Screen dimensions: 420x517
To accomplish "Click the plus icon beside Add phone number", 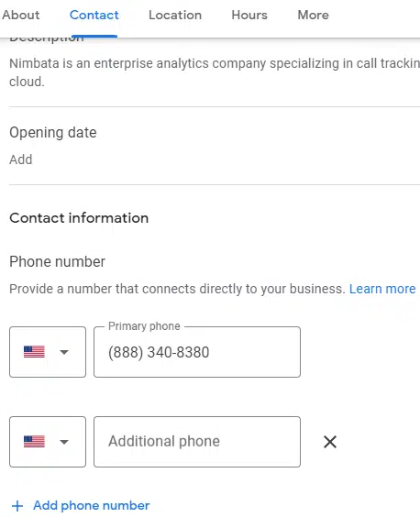I will click(17, 506).
